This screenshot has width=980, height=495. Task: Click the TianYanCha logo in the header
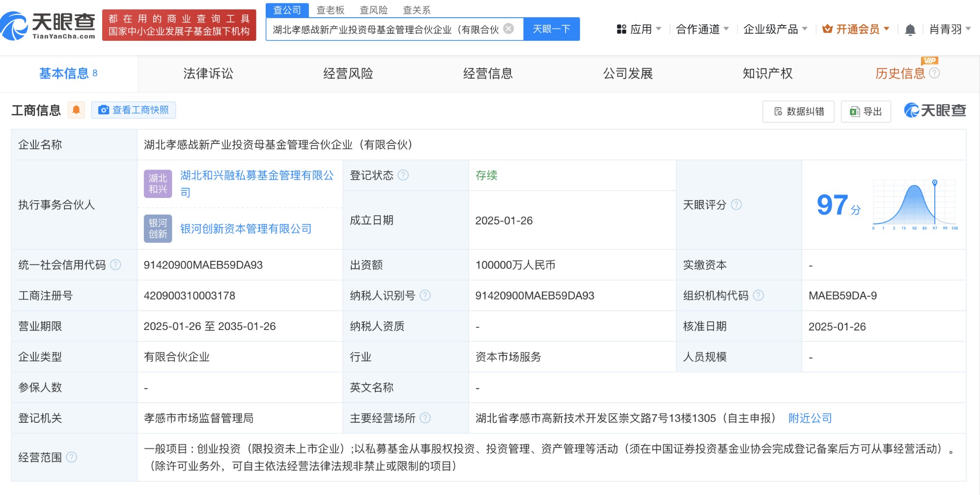48,26
